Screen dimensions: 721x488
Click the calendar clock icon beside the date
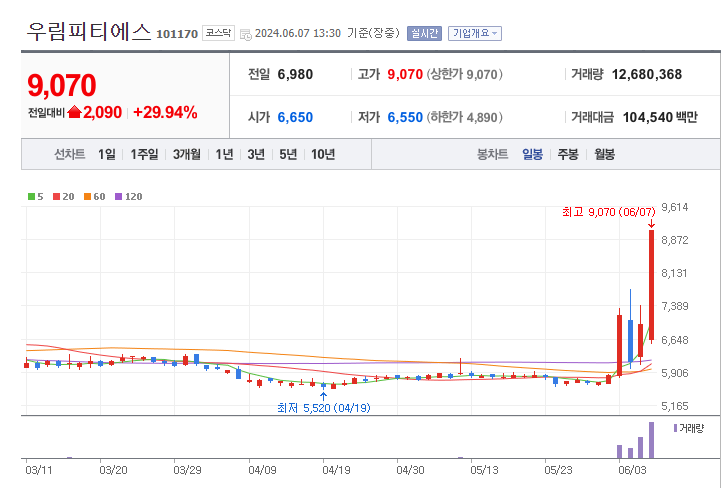pyautogui.click(x=246, y=34)
